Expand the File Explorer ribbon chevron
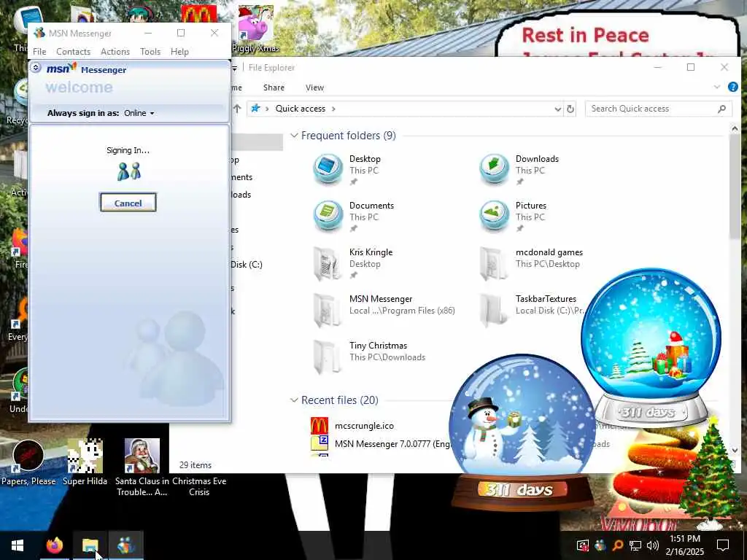This screenshot has height=560, width=747. click(717, 87)
